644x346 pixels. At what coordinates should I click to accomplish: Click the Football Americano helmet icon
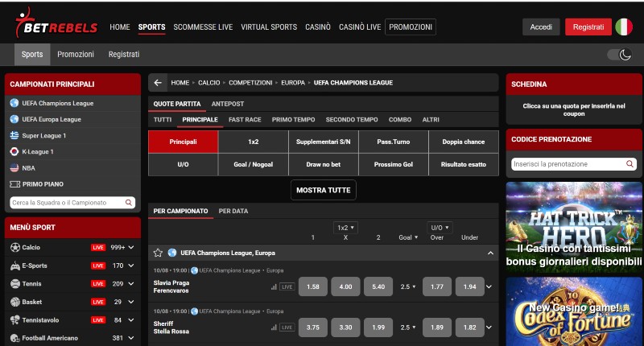click(x=14, y=338)
